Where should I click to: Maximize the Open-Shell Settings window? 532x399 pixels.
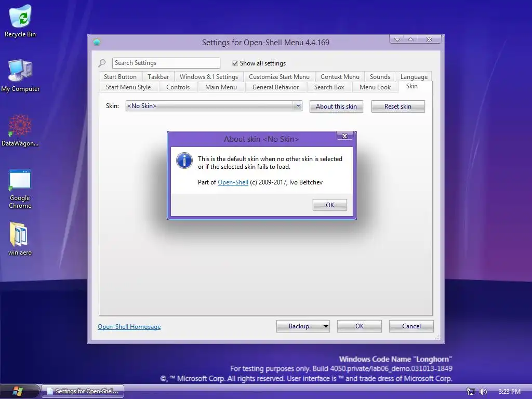click(410, 39)
